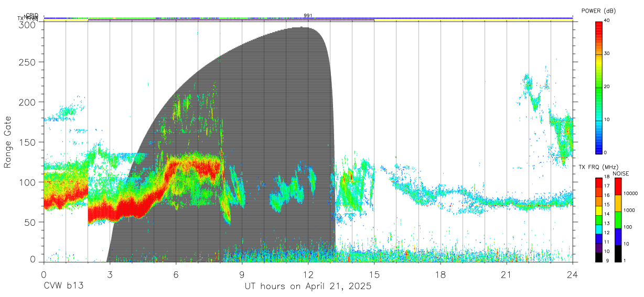Click the CPID label above the plot

click(31, 15)
